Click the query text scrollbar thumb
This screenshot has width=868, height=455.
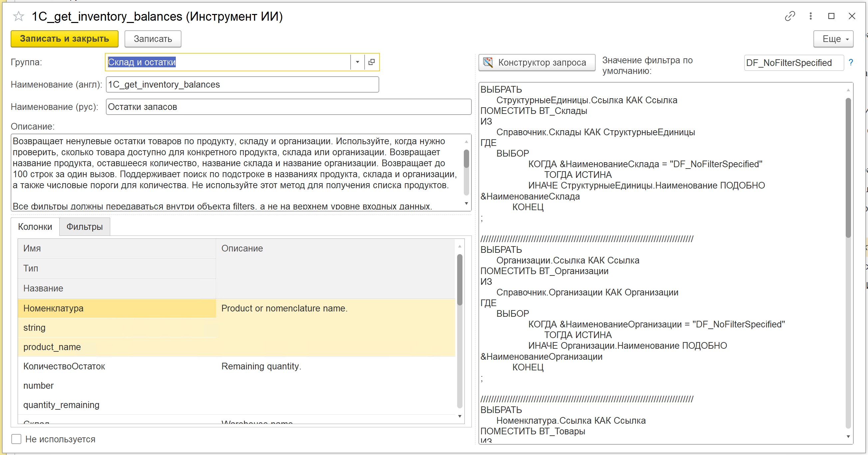(848, 168)
